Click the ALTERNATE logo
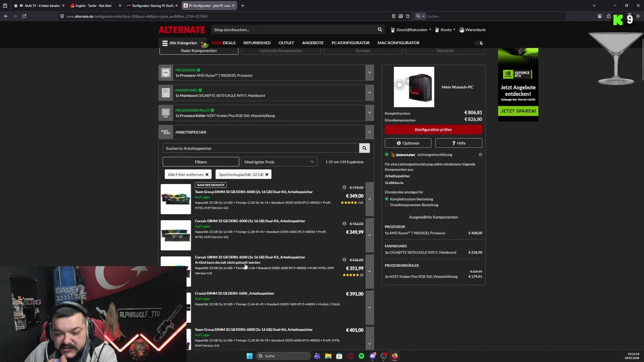Viewport: 644px width, 362px height. tap(182, 30)
